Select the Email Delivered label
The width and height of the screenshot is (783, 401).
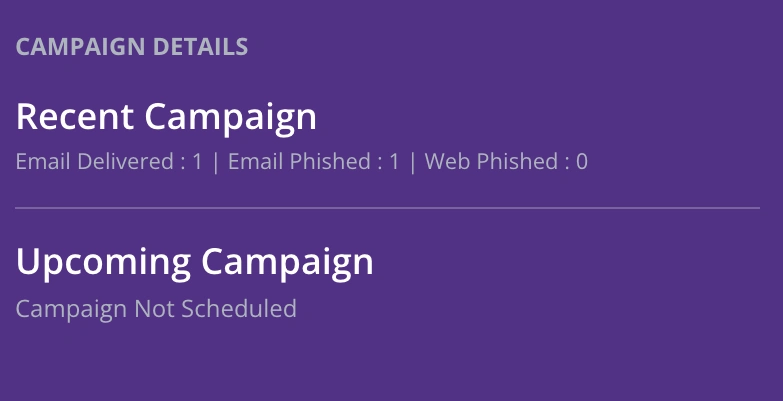pyautogui.click(x=94, y=161)
